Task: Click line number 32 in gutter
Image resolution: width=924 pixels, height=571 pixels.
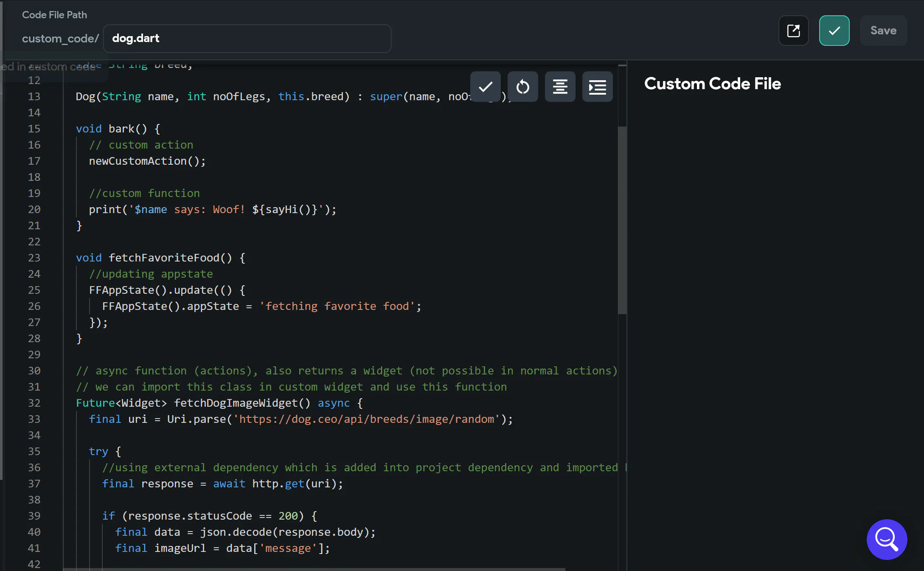Action: tap(34, 403)
